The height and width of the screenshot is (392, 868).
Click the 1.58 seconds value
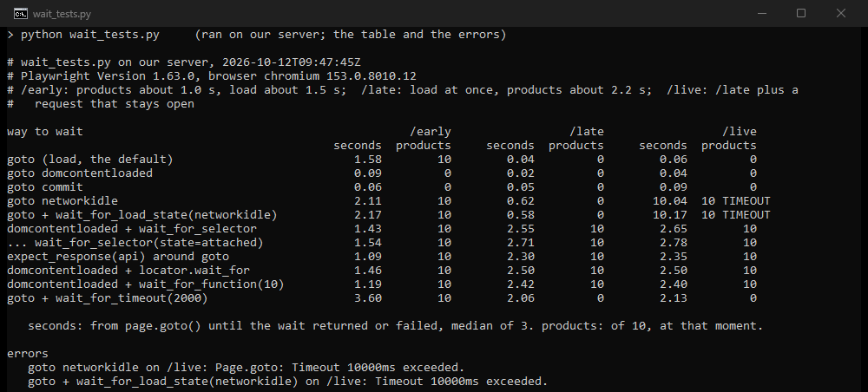click(x=367, y=160)
